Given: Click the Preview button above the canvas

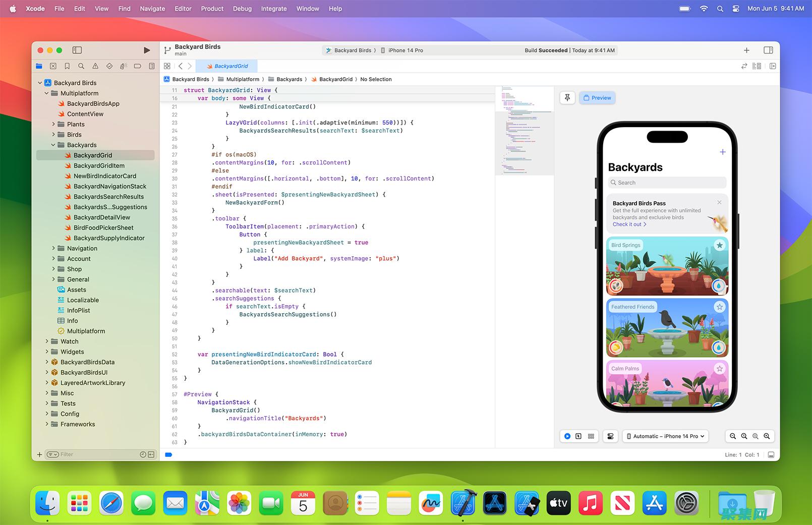Looking at the screenshot, I should coord(597,97).
